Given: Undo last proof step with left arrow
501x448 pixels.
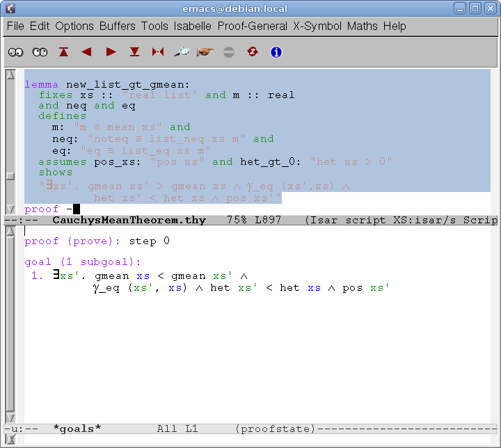Looking at the screenshot, I should pos(87,52).
